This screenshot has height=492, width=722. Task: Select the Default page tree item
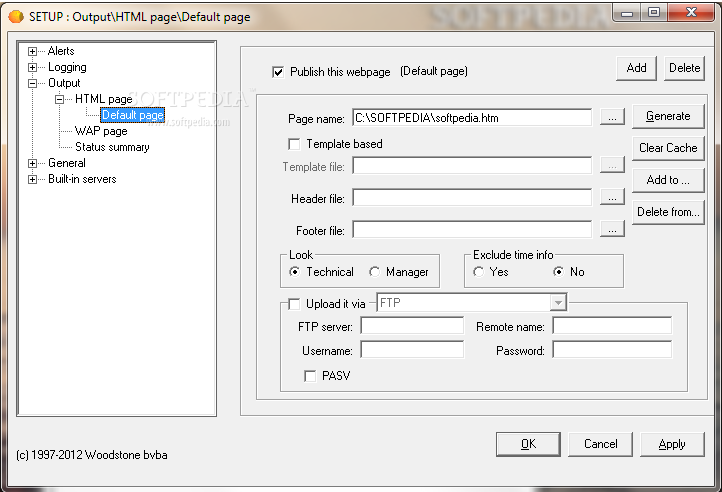pos(133,115)
